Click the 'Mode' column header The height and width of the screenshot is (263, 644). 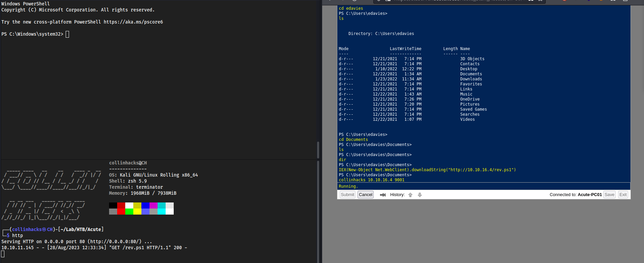click(344, 49)
